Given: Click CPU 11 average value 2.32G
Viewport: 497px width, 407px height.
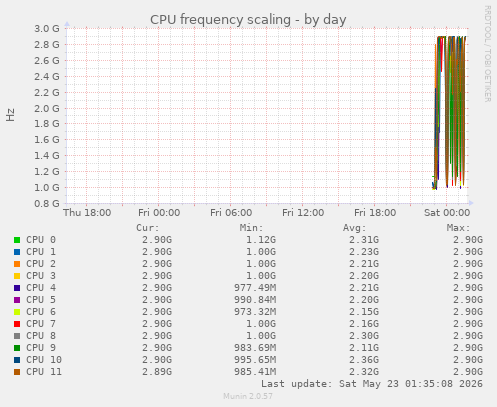Looking at the screenshot, I should pos(364,372).
